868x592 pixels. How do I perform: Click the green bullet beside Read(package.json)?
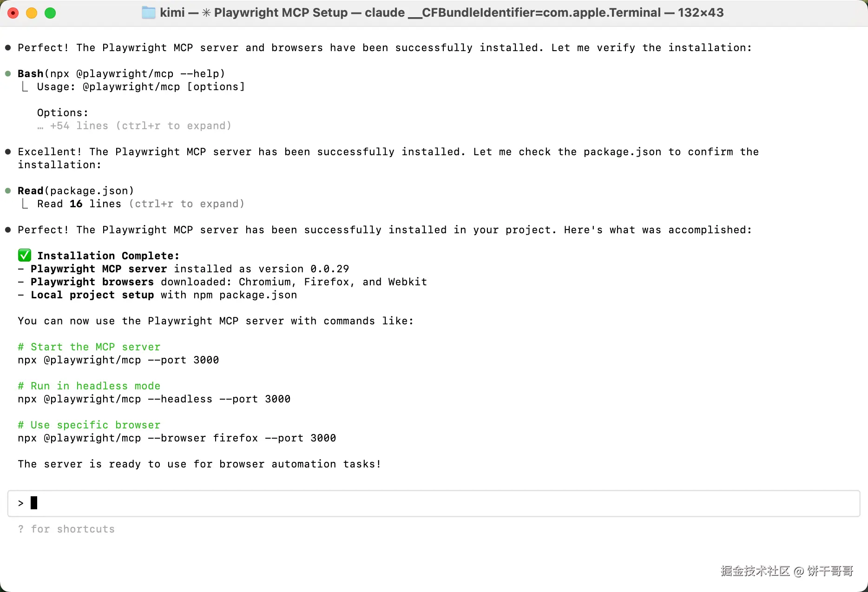8,191
